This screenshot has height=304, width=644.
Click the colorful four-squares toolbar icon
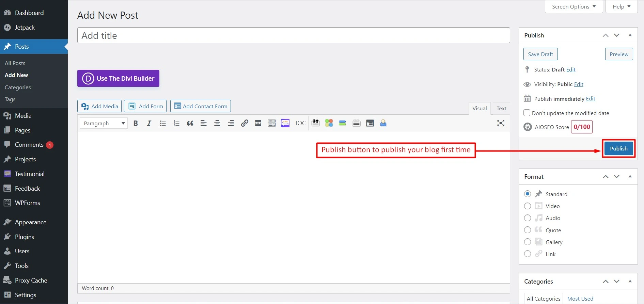pos(329,123)
